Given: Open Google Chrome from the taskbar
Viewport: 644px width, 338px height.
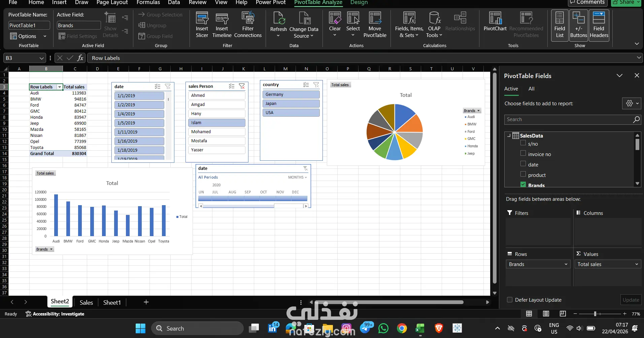Looking at the screenshot, I should point(402,328).
